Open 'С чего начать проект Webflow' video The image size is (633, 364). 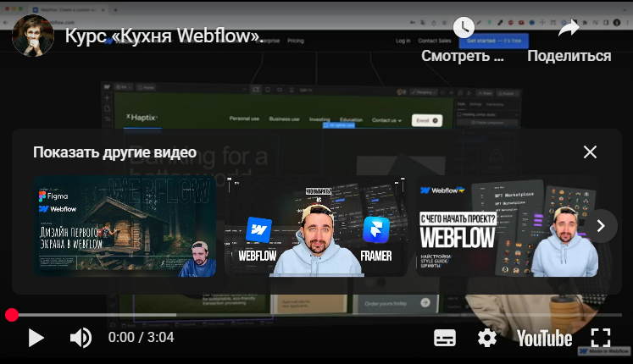click(x=506, y=226)
